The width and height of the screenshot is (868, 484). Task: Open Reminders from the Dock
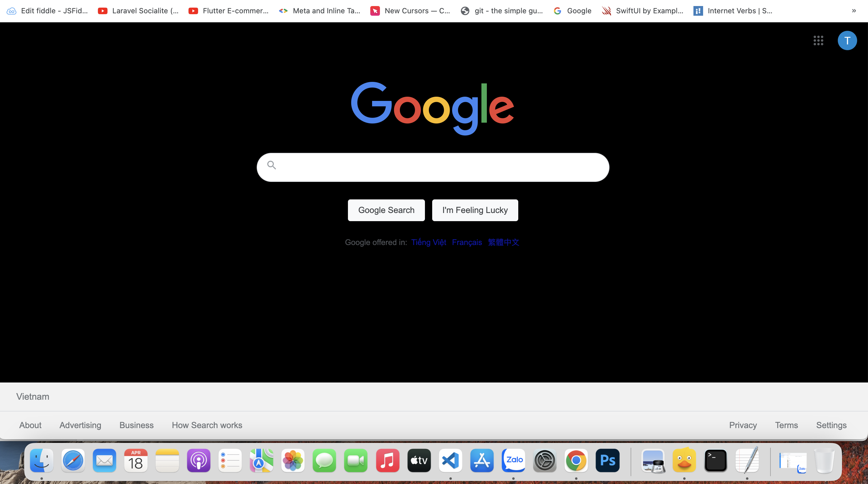[230, 460]
